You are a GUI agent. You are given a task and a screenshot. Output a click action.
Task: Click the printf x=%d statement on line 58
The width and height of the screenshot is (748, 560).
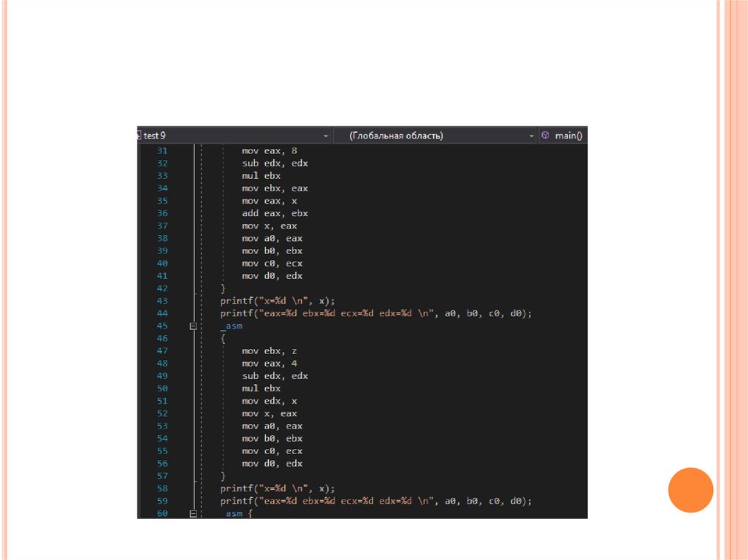coord(278,488)
